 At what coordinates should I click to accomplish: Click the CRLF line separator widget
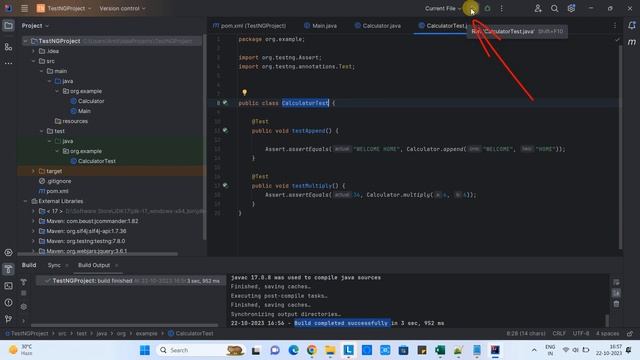559,333
